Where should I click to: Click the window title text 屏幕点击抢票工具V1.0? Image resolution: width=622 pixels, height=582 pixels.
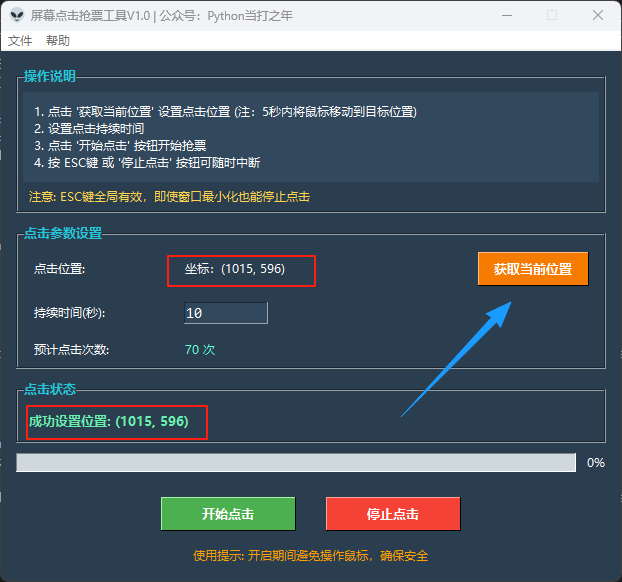click(x=90, y=16)
